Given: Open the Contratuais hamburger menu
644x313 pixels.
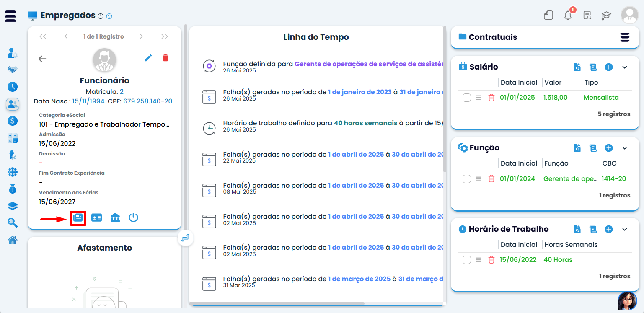Looking at the screenshot, I should [625, 37].
